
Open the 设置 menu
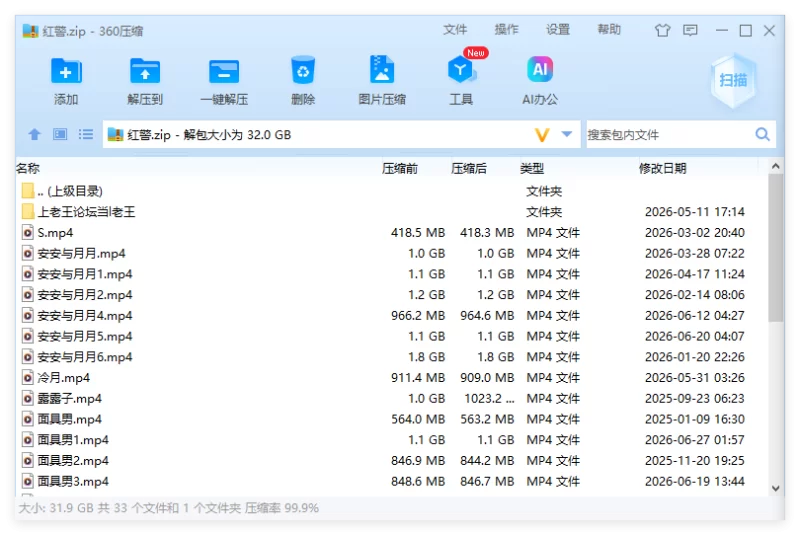pos(558,30)
